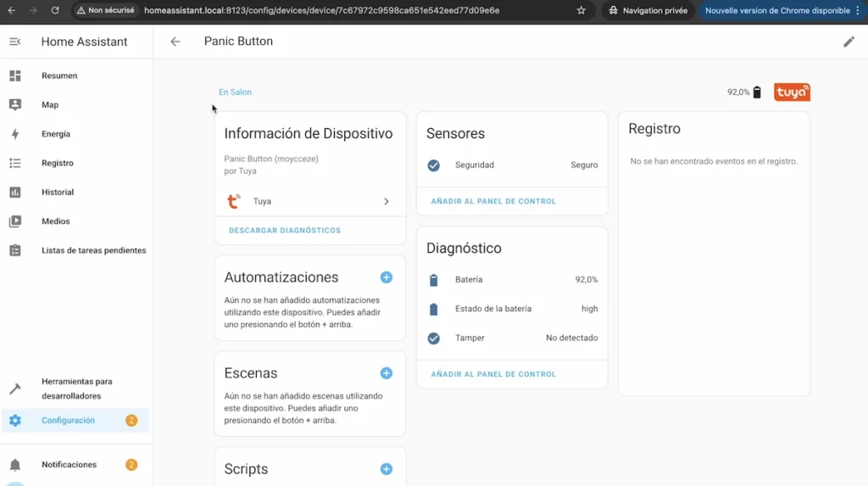This screenshot has width=868, height=486.
Task: Click the Seguridad check icon
Action: point(433,165)
